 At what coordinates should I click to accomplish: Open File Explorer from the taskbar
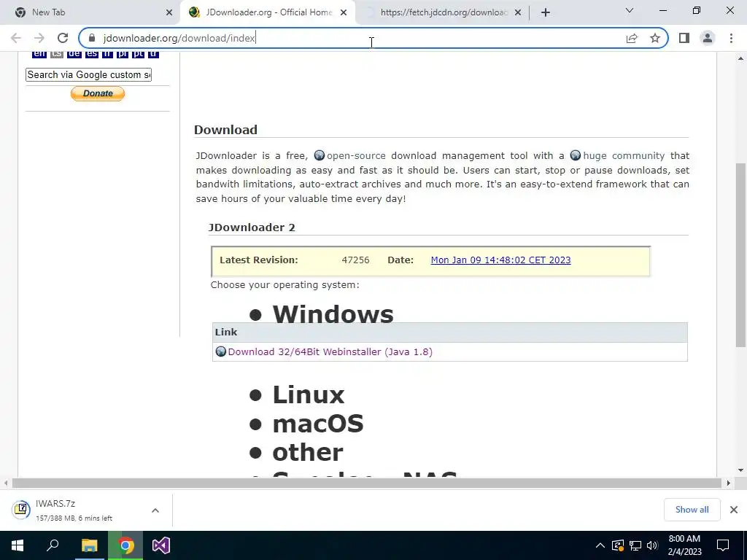(x=89, y=545)
